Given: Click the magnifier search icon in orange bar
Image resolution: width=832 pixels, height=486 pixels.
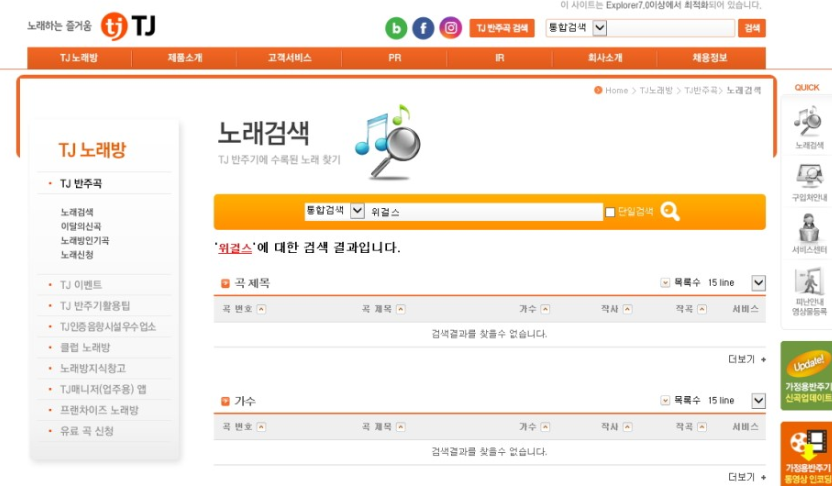Looking at the screenshot, I should [670, 212].
